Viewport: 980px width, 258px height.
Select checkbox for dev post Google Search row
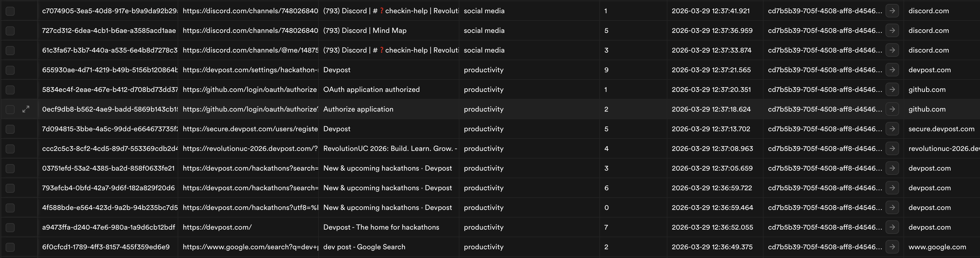coord(10,247)
